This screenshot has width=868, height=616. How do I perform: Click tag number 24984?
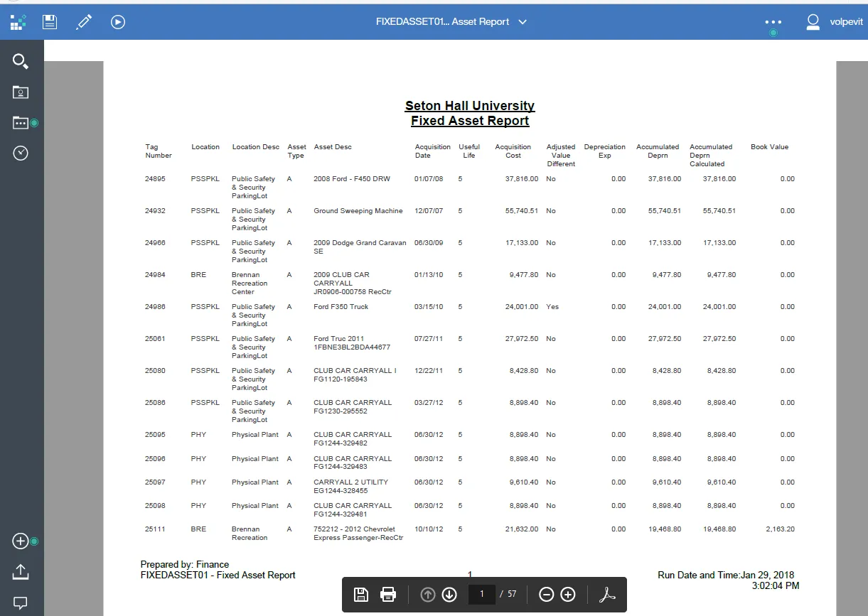155,275
